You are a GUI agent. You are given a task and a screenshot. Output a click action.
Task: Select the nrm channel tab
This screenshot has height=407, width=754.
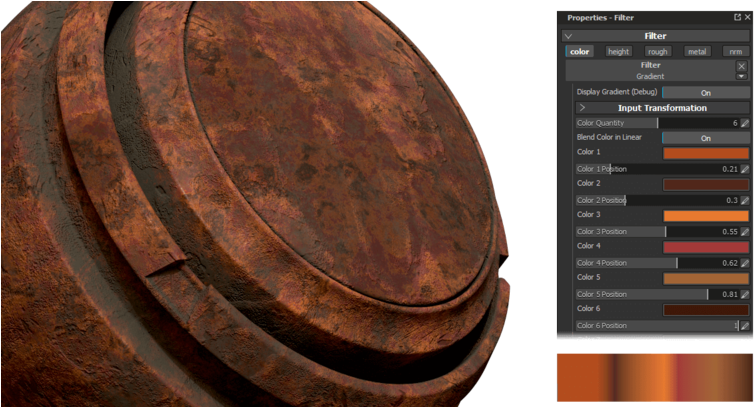(736, 51)
